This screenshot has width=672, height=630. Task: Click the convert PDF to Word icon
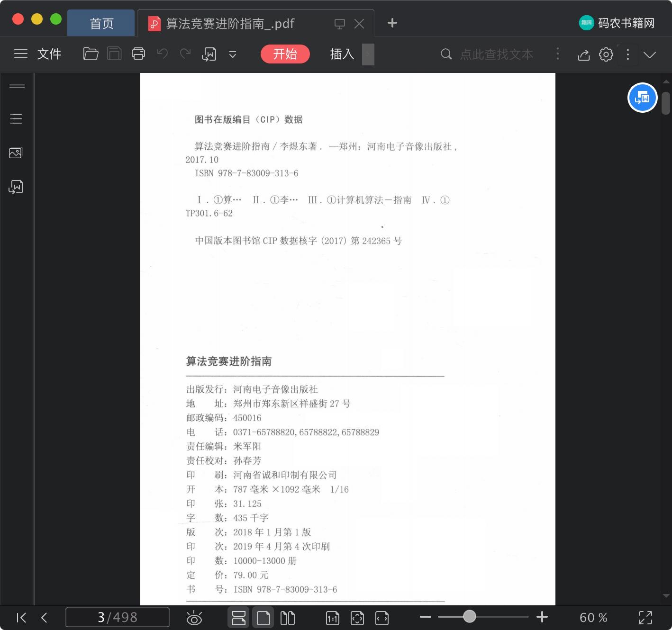pos(209,54)
